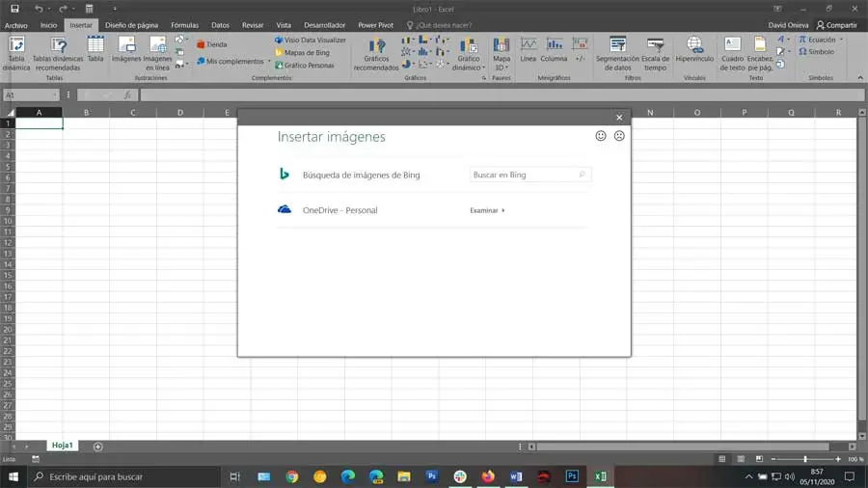This screenshot has width=868, height=488.
Task: Switch to page layout view icon
Action: coord(741,459)
